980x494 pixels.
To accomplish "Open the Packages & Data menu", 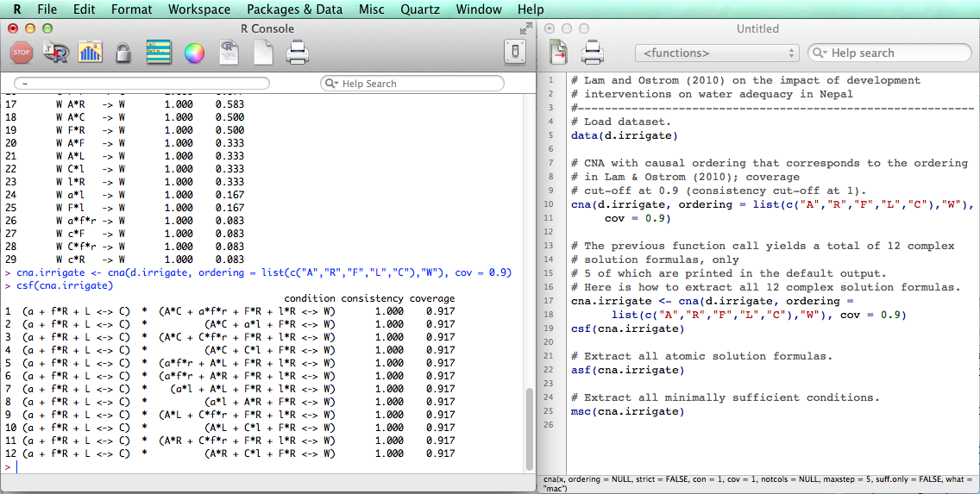I will click(x=294, y=9).
